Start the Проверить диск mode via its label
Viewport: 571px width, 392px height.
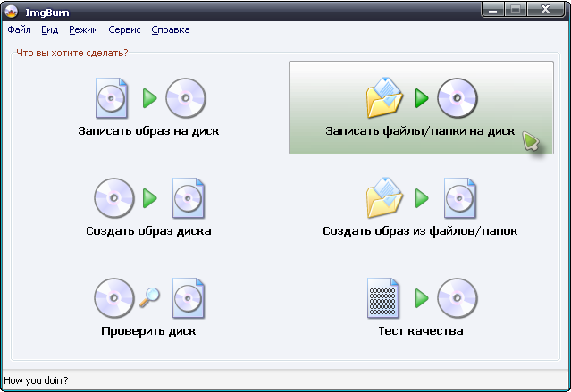coord(148,331)
